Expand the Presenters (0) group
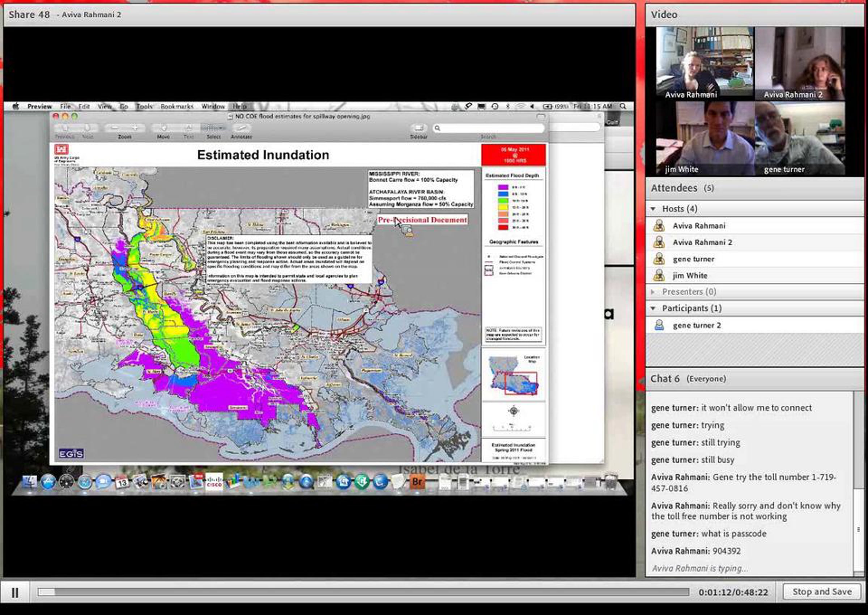Image resolution: width=868 pixels, height=615 pixels. pos(653,292)
